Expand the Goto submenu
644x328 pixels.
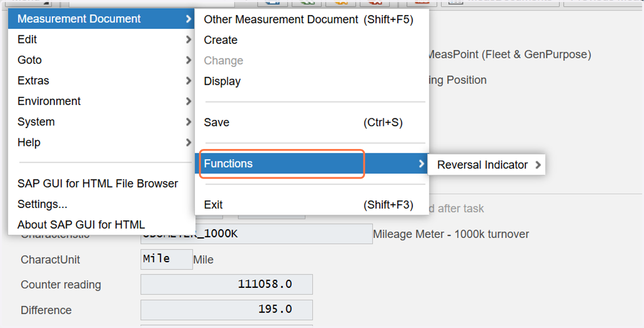coord(101,60)
